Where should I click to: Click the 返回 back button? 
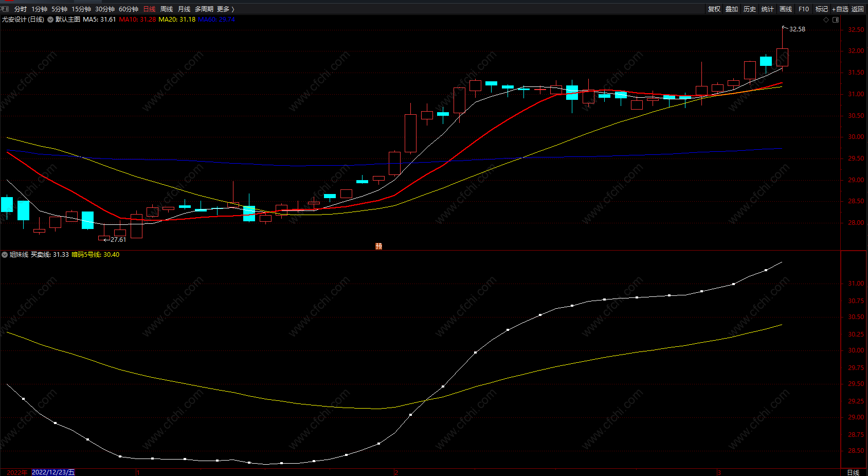(858, 9)
